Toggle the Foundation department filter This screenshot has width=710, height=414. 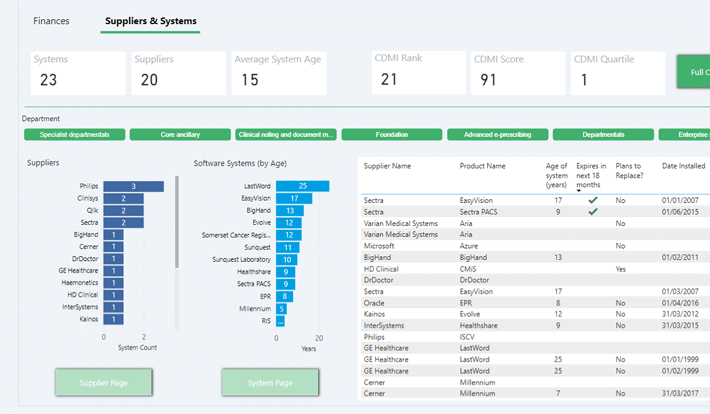pyautogui.click(x=391, y=134)
